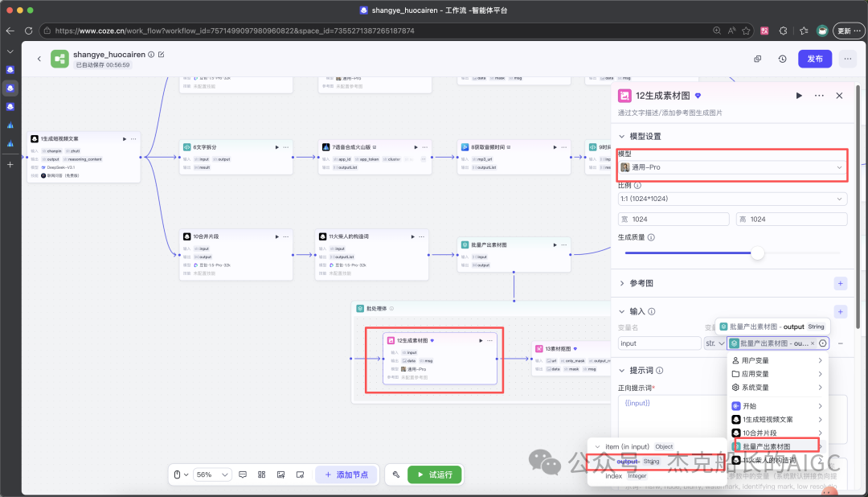This screenshot has width=868, height=497.
Task: Run the 1生成短视频文案 node on canvas
Action: pyautogui.click(x=125, y=139)
